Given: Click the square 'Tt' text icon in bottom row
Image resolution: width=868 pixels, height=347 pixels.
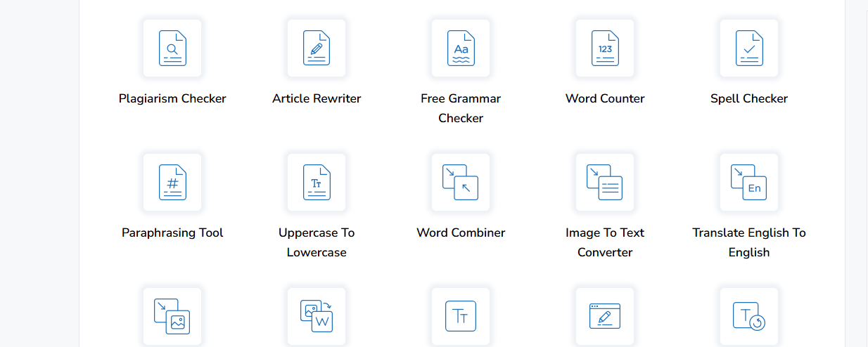Looking at the screenshot, I should (x=461, y=316).
